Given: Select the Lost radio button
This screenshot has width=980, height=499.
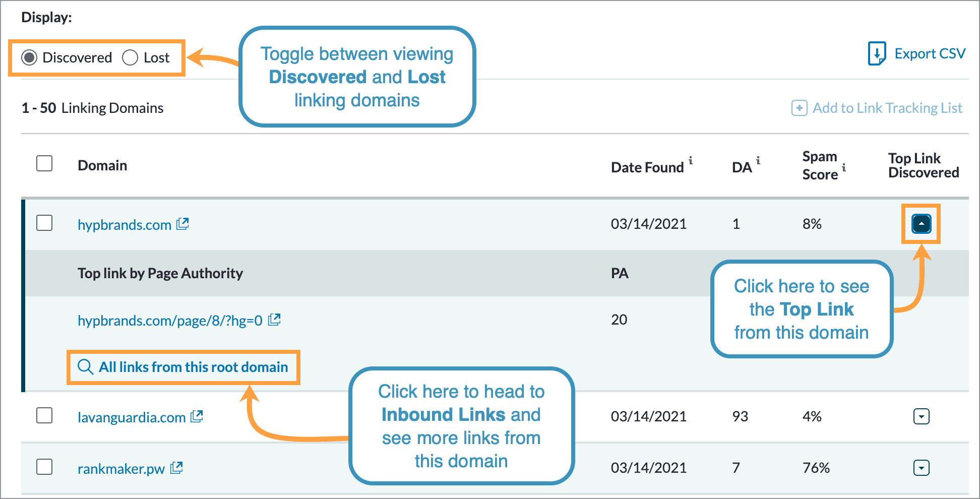Looking at the screenshot, I should [131, 57].
